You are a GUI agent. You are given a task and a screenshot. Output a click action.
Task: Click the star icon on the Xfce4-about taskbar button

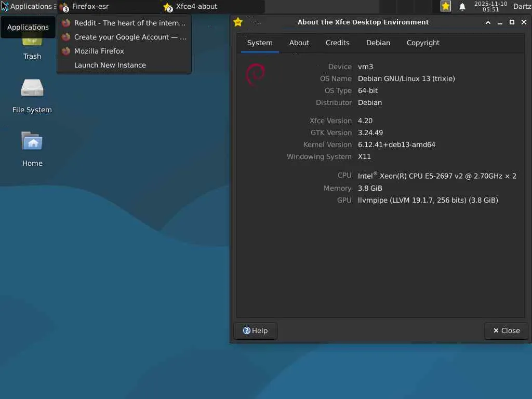[x=168, y=7]
